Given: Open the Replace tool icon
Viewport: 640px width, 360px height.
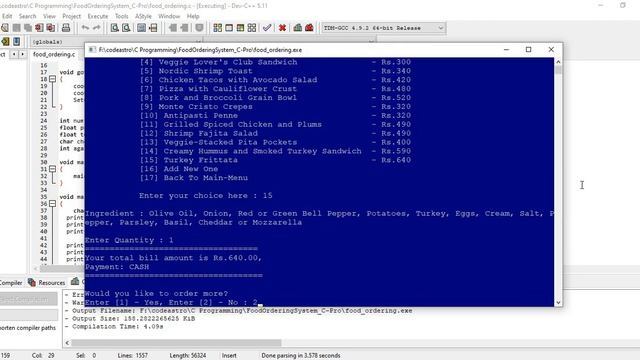Looking at the screenshot, I should pyautogui.click(x=126, y=28).
